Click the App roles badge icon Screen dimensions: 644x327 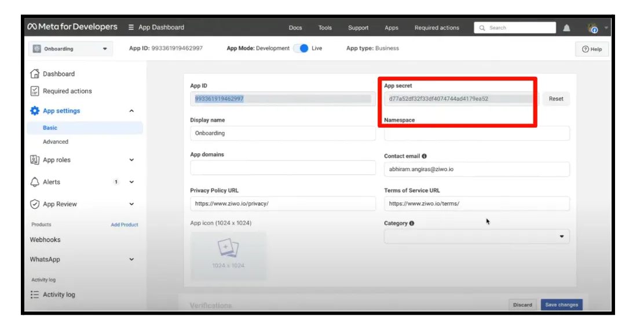35,159
